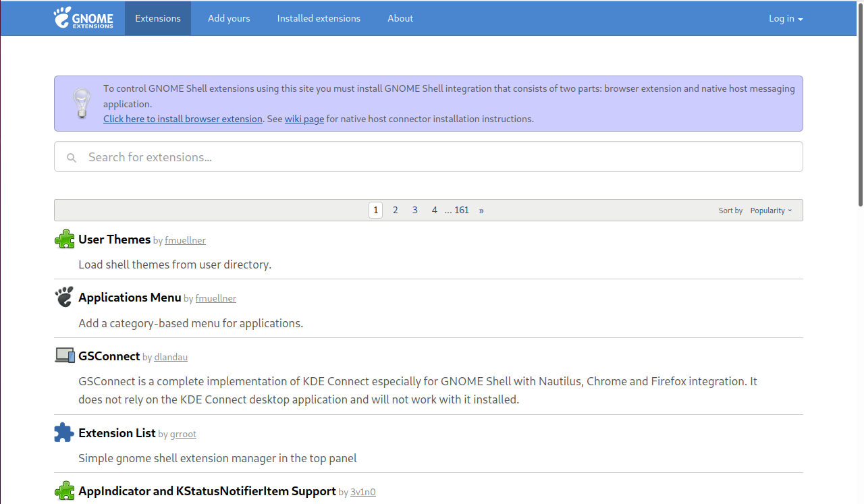Open the Log in dropdown
864x504 pixels.
pyautogui.click(x=786, y=18)
